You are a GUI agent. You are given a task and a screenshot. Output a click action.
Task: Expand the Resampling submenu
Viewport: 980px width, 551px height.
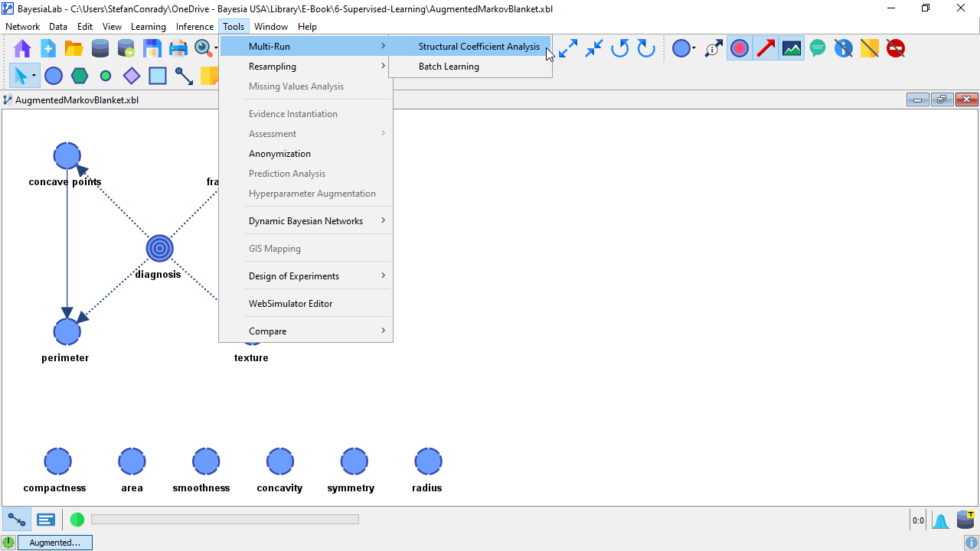(x=305, y=67)
